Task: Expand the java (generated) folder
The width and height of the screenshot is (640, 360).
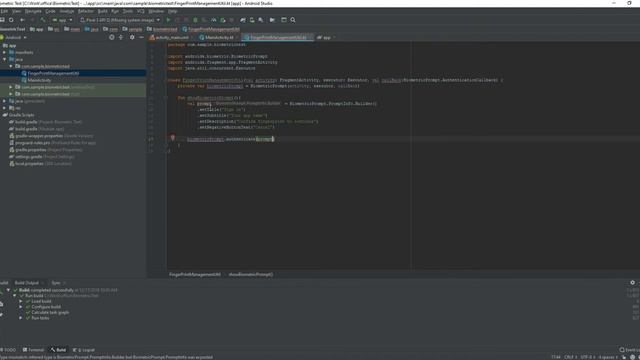Action: pos(4,101)
